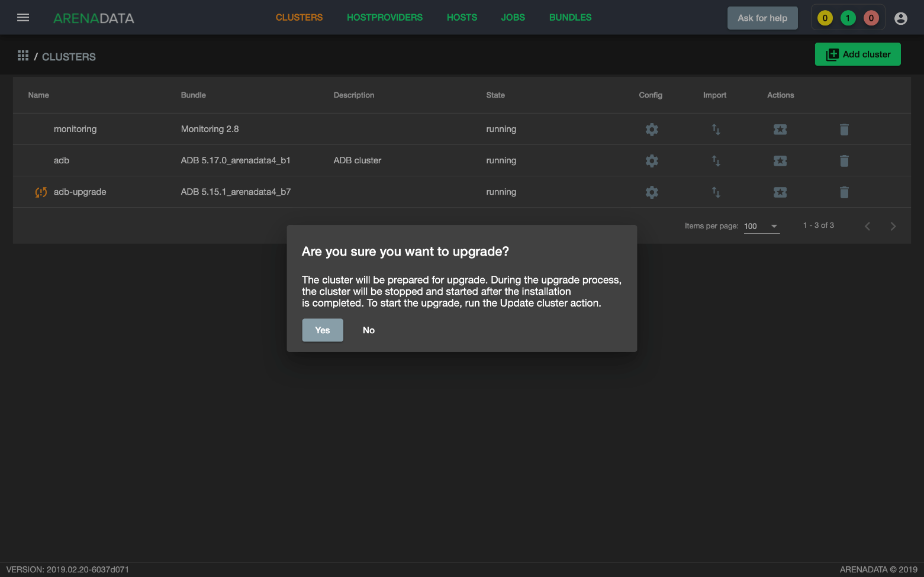Click the apps grid icon in breadcrumb
Viewport: 924px width, 577px height.
(23, 56)
